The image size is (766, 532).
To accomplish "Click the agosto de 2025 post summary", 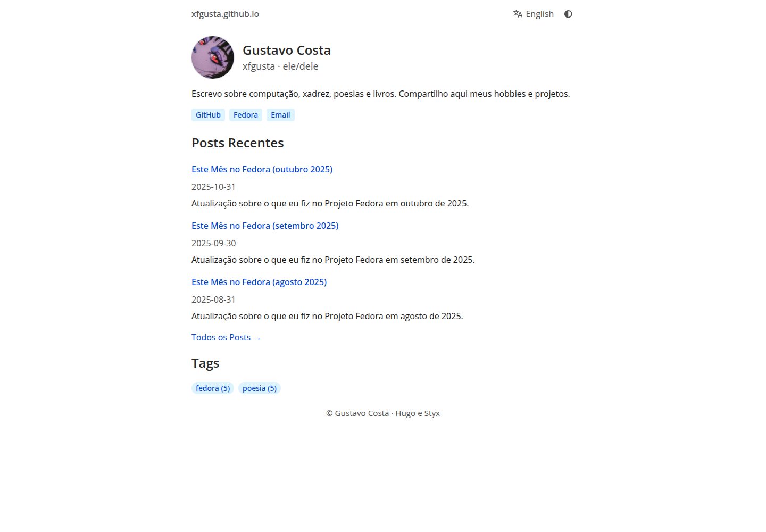I will click(x=327, y=316).
